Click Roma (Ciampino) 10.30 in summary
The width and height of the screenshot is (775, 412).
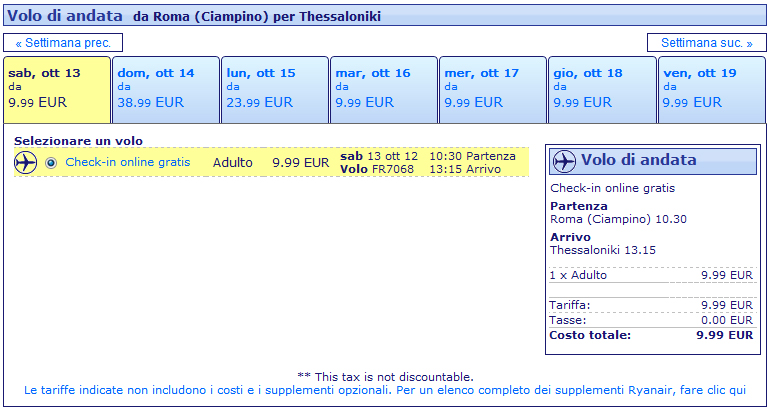[618, 219]
